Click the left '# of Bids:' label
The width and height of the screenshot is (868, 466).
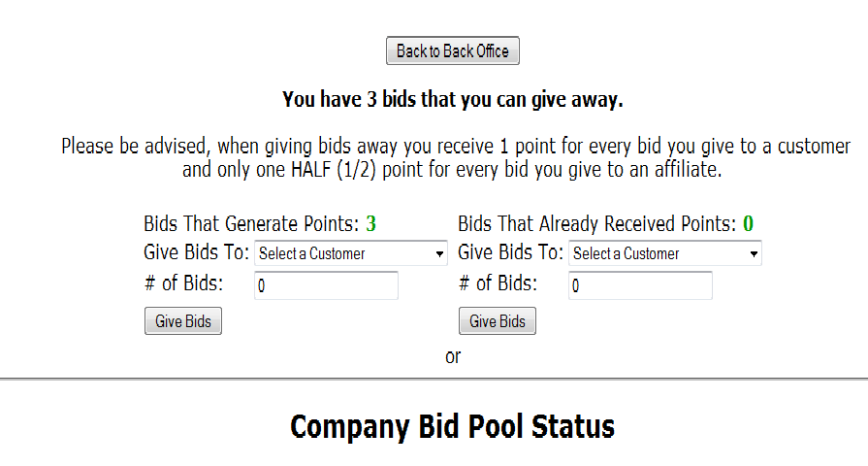[x=183, y=283]
